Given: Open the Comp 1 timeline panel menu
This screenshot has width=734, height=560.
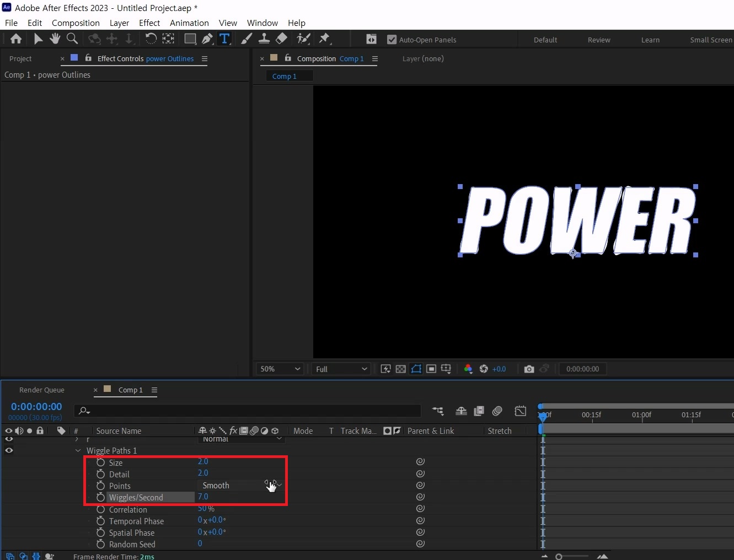Looking at the screenshot, I should click(x=154, y=390).
